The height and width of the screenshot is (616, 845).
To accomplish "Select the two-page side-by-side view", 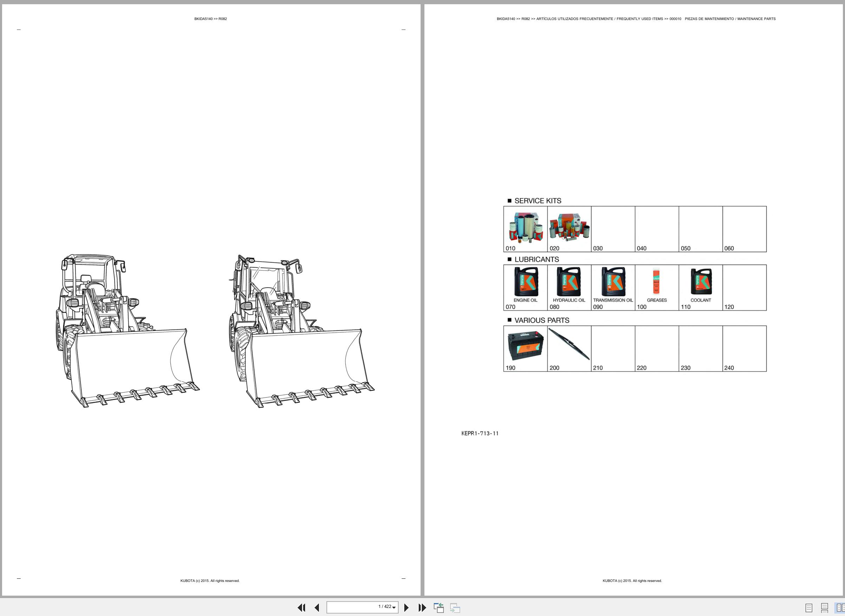I will tap(840, 608).
